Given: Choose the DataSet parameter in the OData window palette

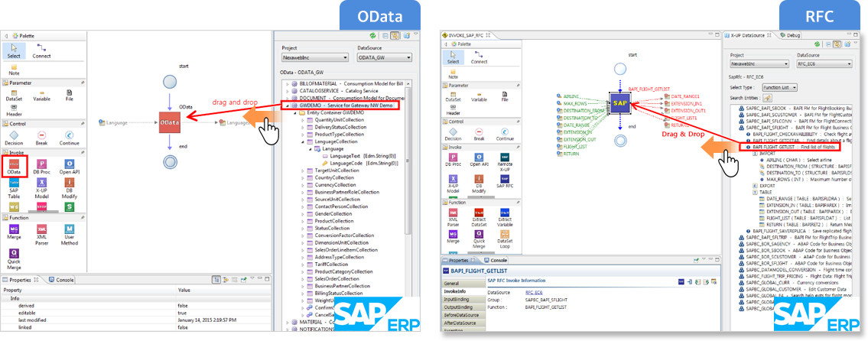Looking at the screenshot, I should 15,96.
